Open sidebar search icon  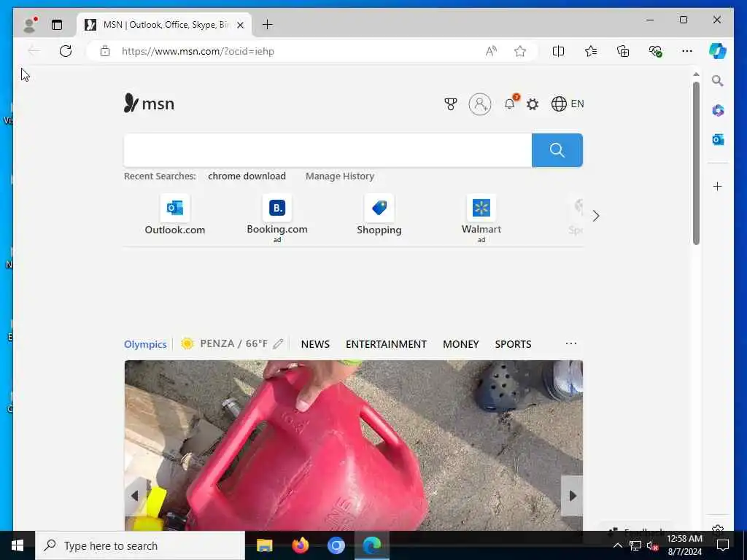pos(718,80)
